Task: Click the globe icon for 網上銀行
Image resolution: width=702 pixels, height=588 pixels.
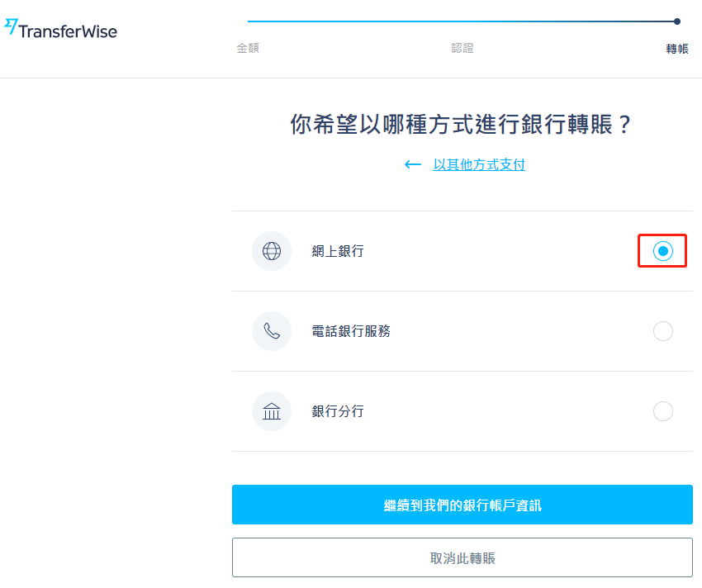Action: point(272,251)
